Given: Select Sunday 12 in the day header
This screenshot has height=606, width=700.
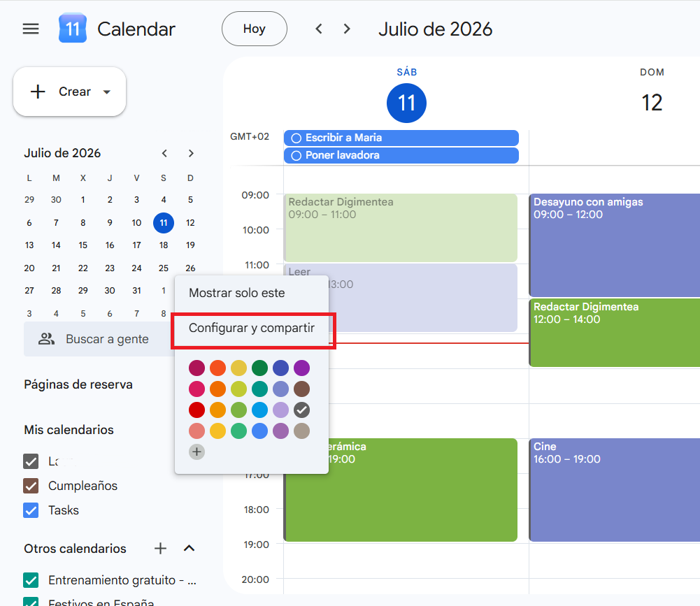Looking at the screenshot, I should click(x=652, y=103).
